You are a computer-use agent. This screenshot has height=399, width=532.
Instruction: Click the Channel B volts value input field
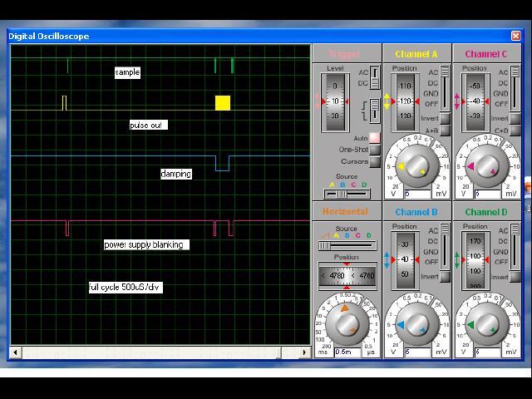[x=417, y=352]
